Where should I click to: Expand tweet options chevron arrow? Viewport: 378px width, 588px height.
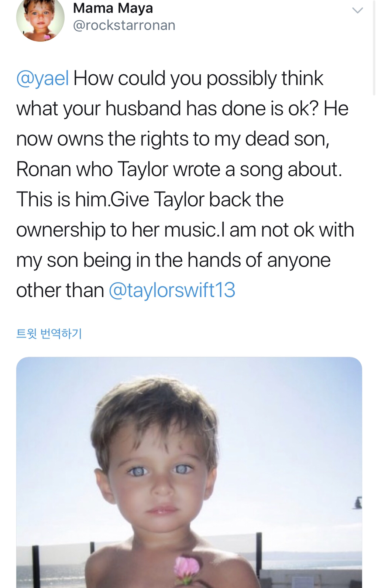click(357, 11)
